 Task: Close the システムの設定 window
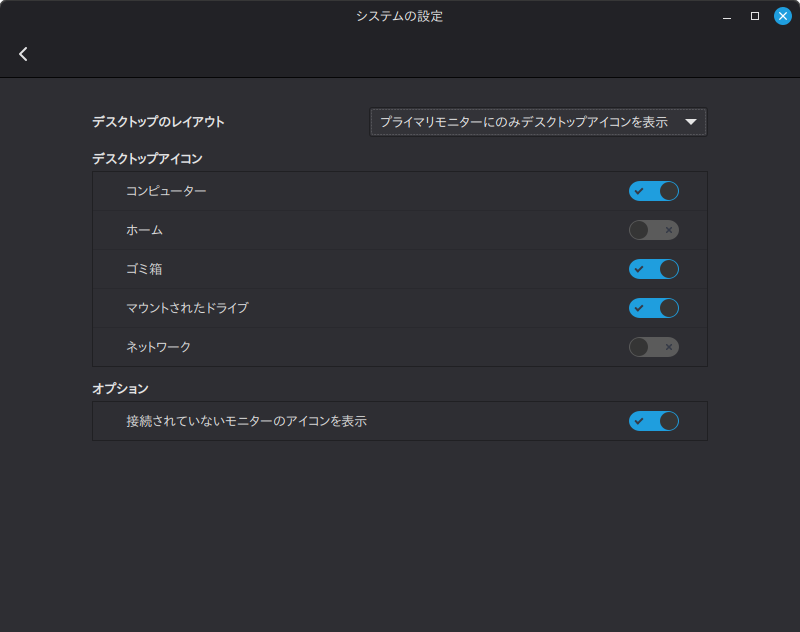(x=782, y=16)
